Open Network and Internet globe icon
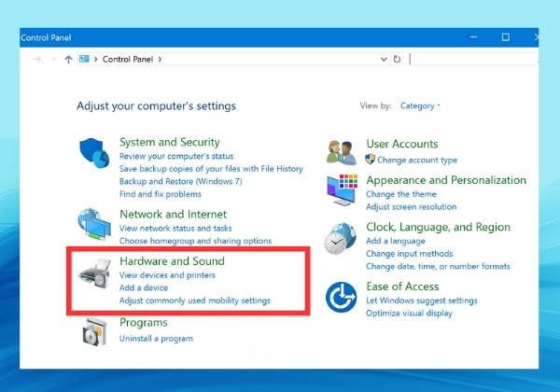560x392 pixels. click(x=94, y=225)
